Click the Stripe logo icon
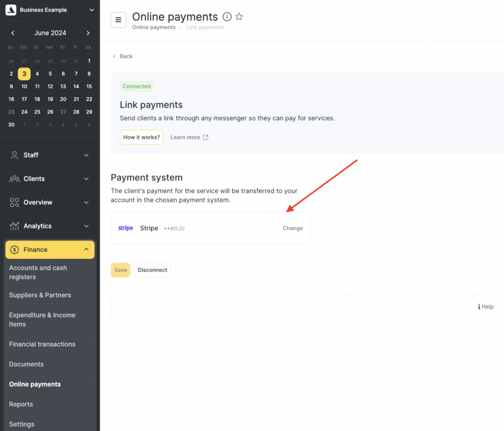This screenshot has height=431, width=504. point(125,228)
